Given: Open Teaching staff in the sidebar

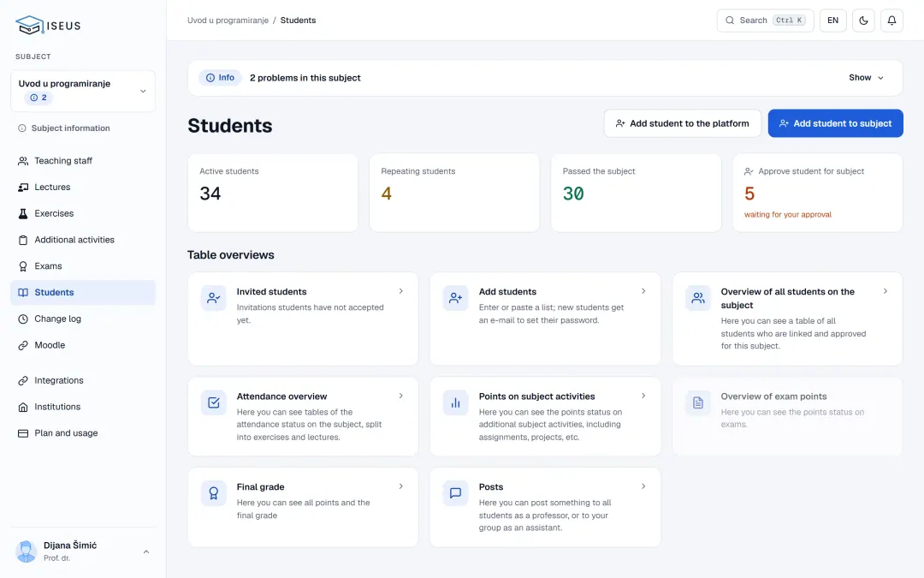Looking at the screenshot, I should [83, 161].
